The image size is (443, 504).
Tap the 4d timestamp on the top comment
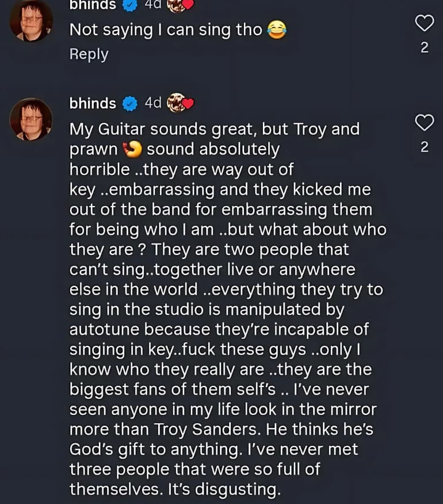point(153,5)
